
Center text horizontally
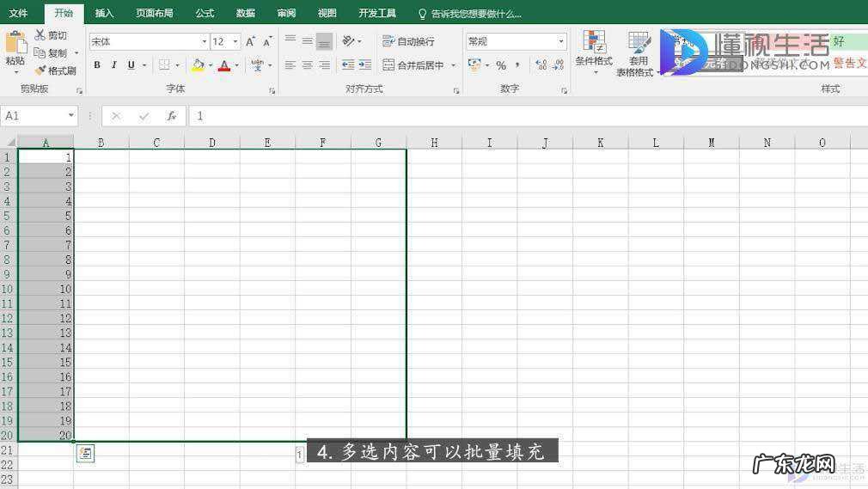(307, 64)
